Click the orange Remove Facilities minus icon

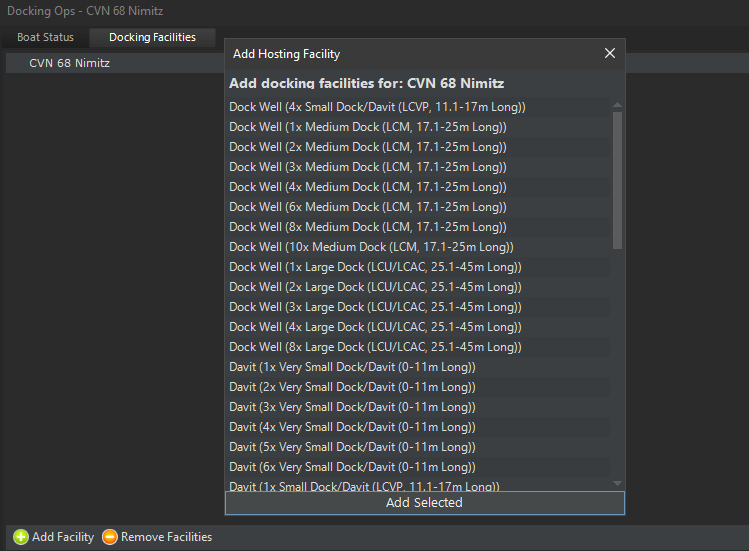coord(110,537)
